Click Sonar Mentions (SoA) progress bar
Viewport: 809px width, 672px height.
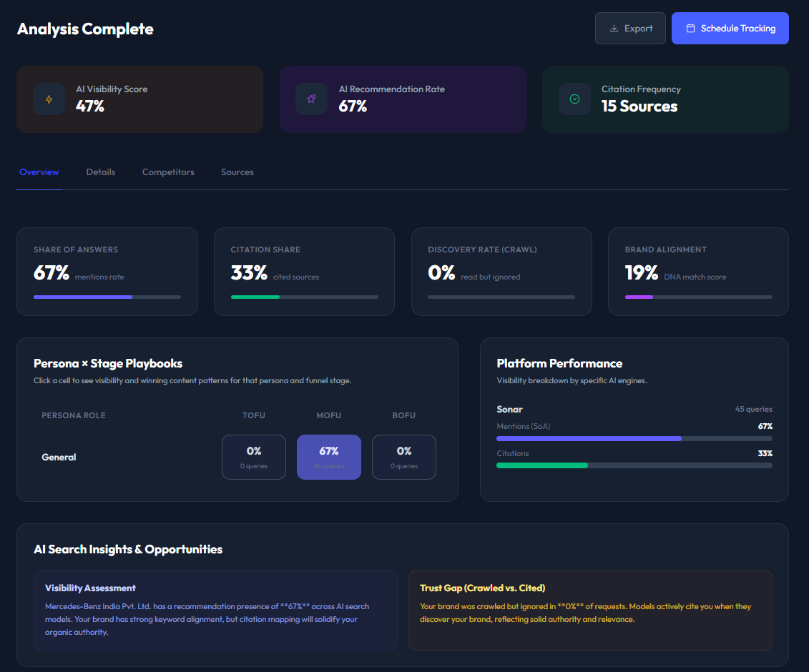634,438
